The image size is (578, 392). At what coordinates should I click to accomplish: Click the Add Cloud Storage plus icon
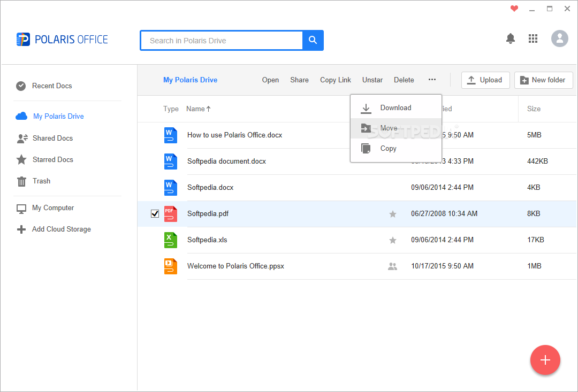tap(21, 229)
